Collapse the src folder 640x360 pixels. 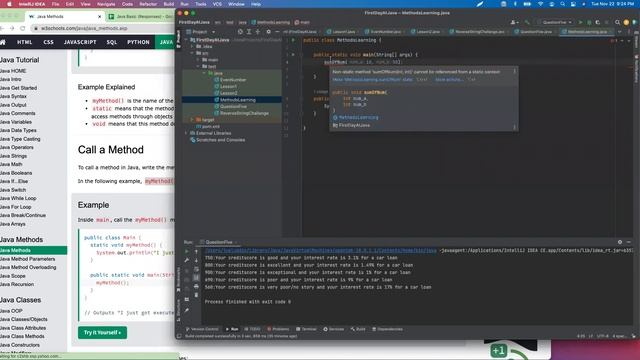192,53
